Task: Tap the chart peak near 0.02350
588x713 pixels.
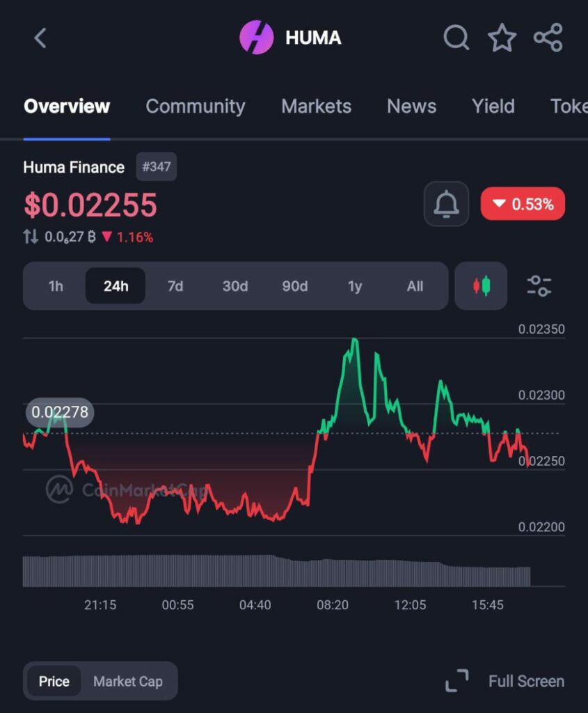Action: pyautogui.click(x=354, y=340)
